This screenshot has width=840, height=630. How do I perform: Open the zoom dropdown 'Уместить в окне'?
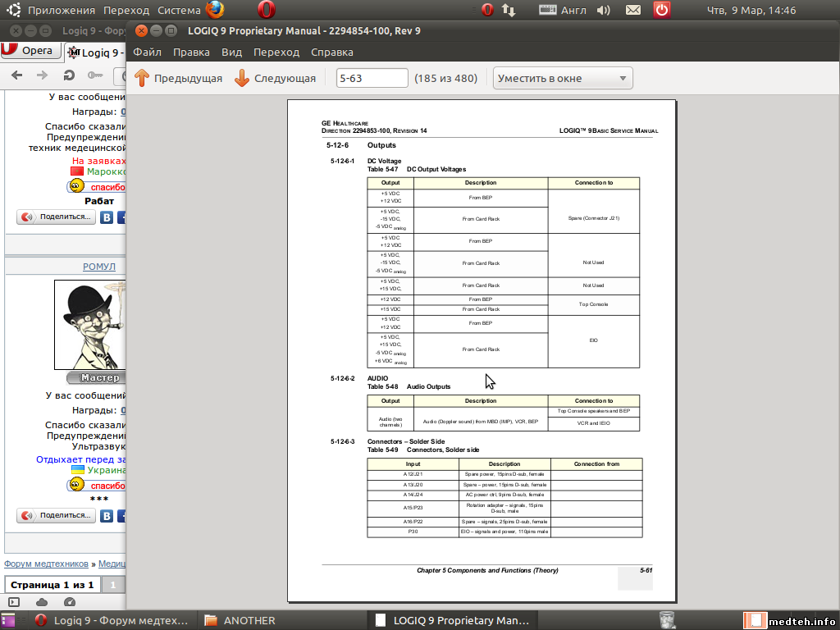point(563,79)
